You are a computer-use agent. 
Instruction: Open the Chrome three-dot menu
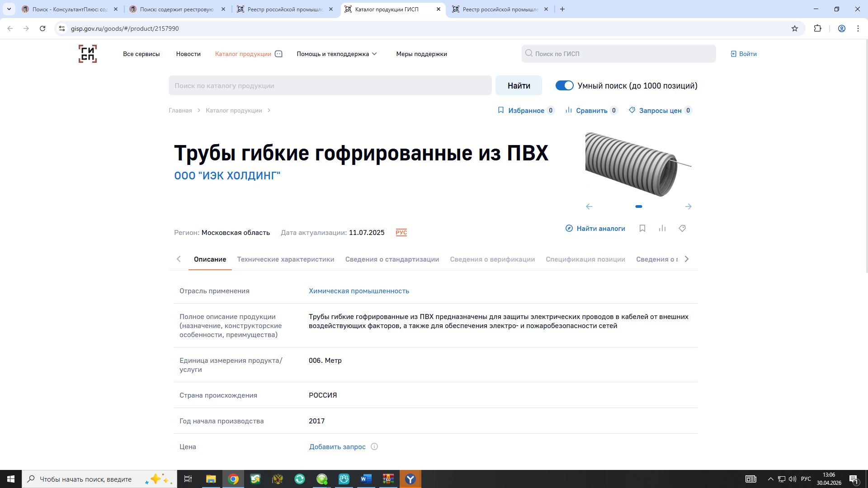(858, 28)
